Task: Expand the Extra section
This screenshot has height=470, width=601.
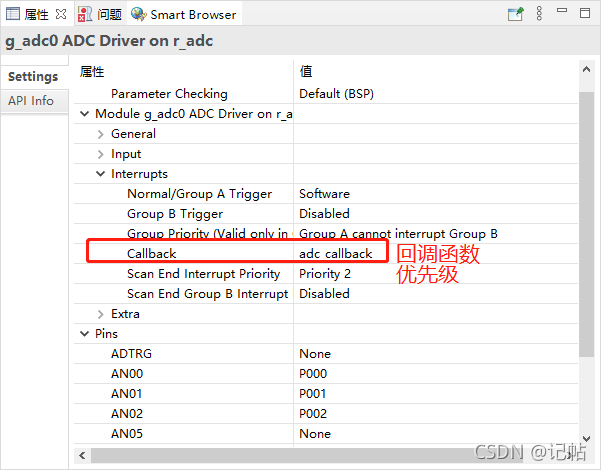Action: [x=100, y=314]
